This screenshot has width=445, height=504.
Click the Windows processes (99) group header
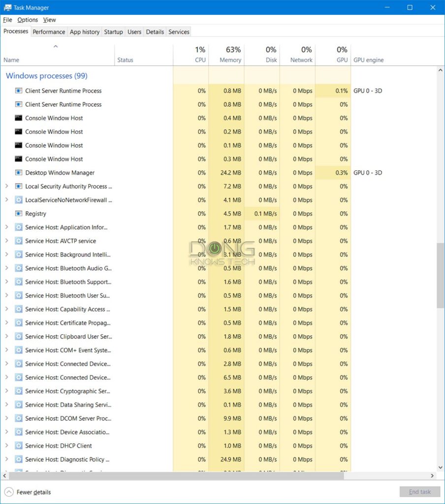[x=47, y=76]
